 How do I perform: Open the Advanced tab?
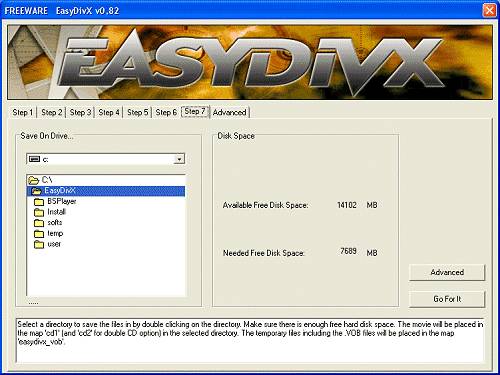coord(230,112)
